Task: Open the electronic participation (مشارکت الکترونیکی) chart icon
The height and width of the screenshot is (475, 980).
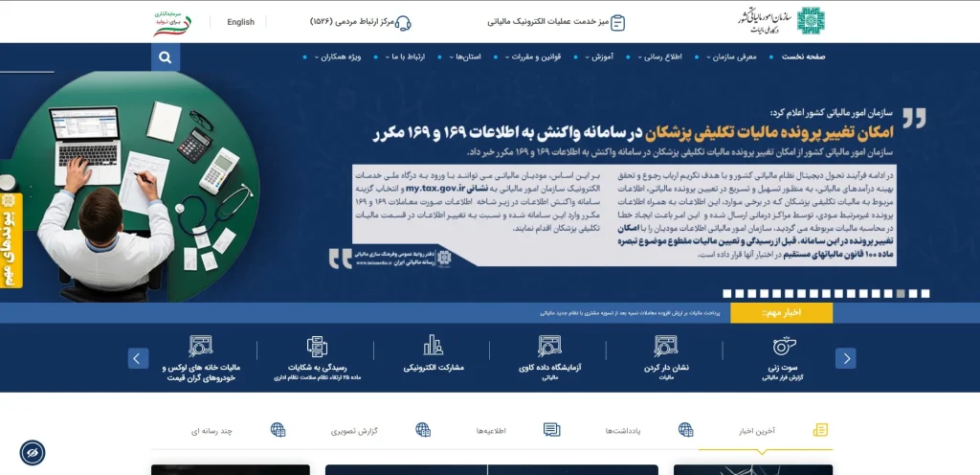Action: [434, 347]
